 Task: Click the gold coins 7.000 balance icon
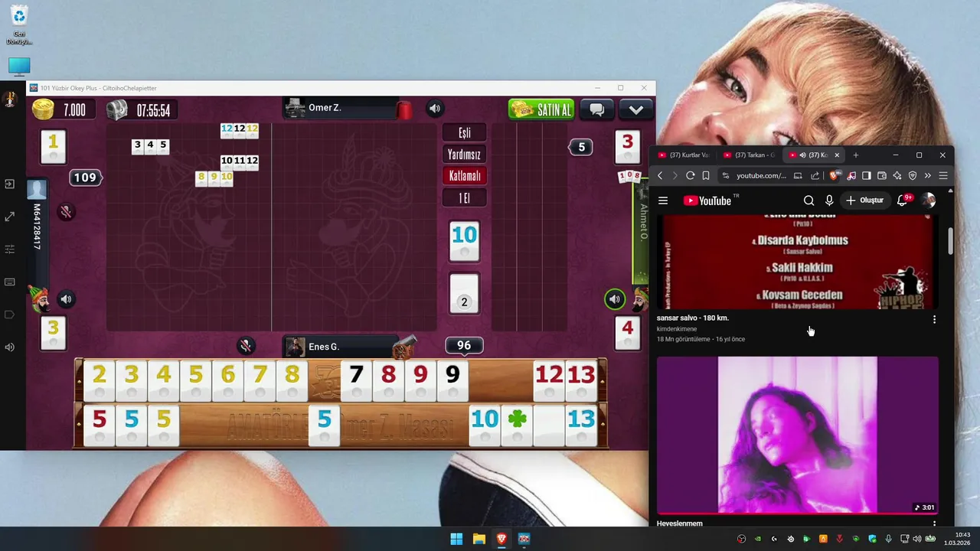[x=43, y=109]
